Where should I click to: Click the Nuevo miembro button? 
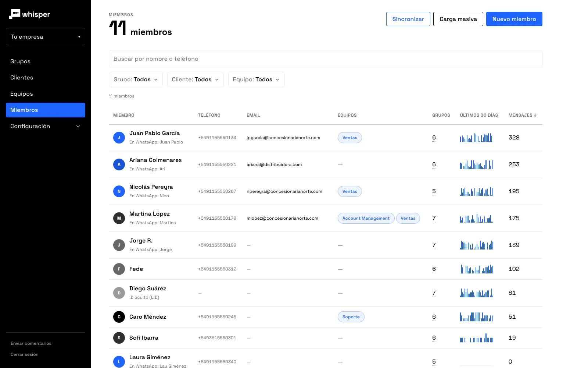click(x=514, y=19)
